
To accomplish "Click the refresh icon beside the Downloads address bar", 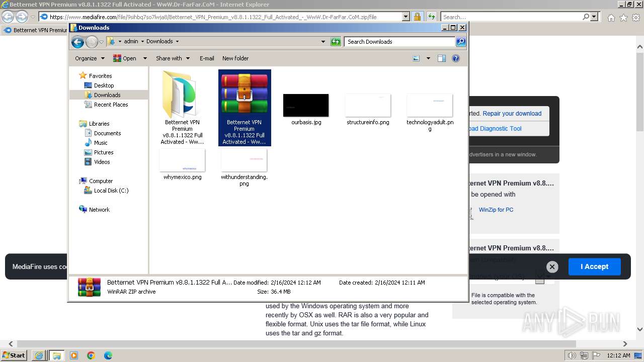I will pyautogui.click(x=336, y=42).
